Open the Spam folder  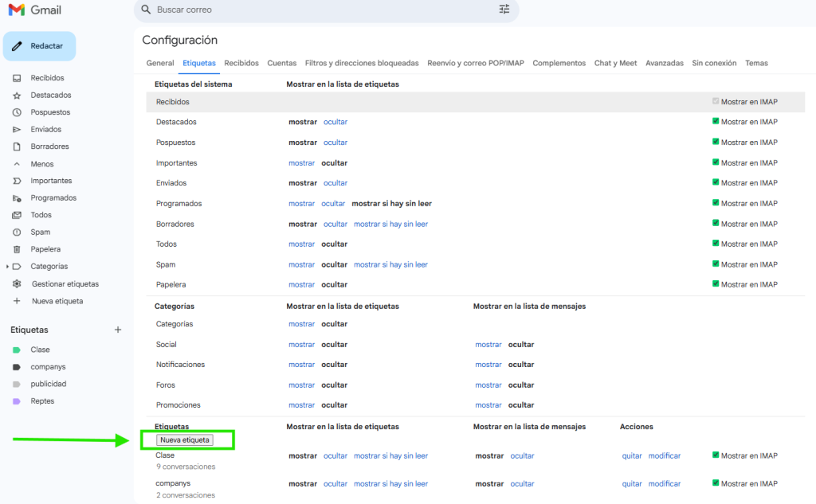click(x=40, y=232)
